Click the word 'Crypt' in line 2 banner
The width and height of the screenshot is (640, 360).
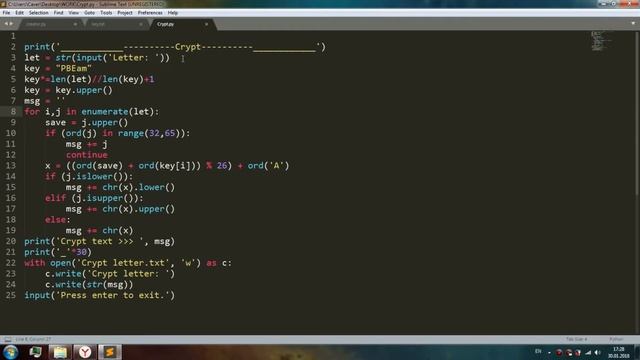[x=188, y=47]
